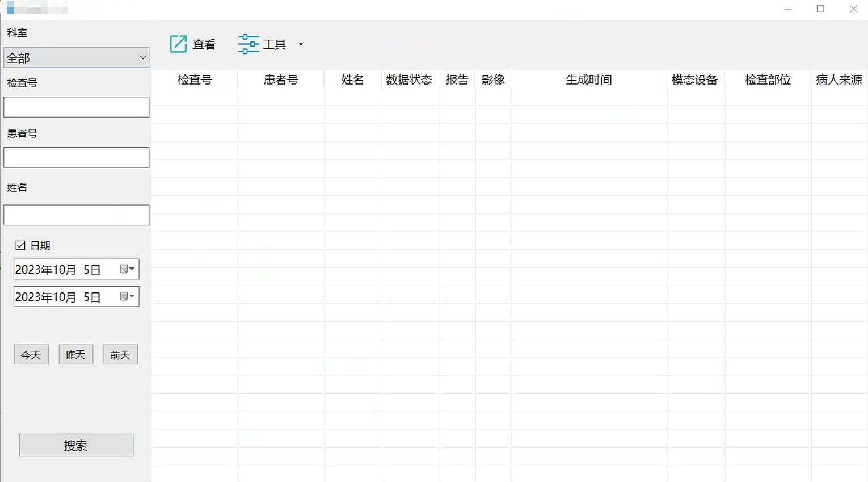Sort by the 检查号 column header

[195, 79]
